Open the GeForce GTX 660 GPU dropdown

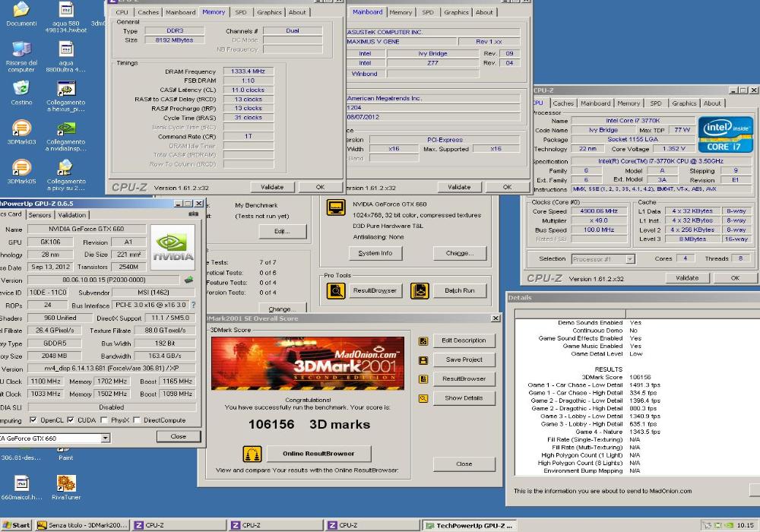(105, 439)
